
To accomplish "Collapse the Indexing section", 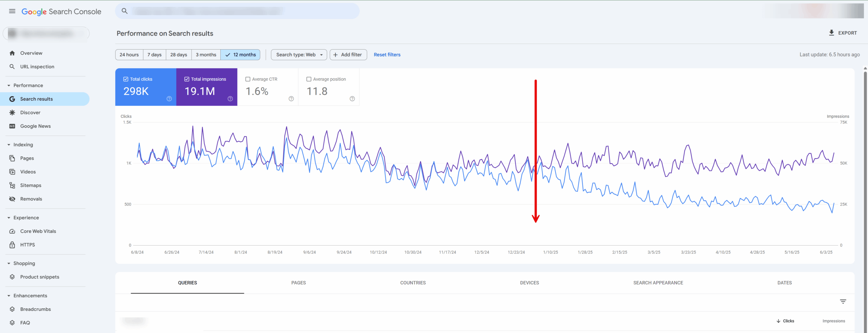I will point(8,144).
